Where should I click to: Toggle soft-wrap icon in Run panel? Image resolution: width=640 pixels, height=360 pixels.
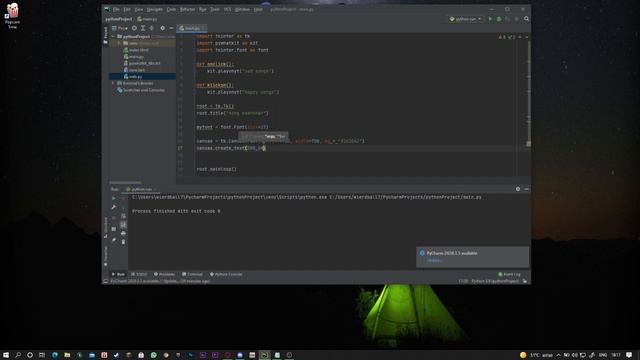coord(123,216)
